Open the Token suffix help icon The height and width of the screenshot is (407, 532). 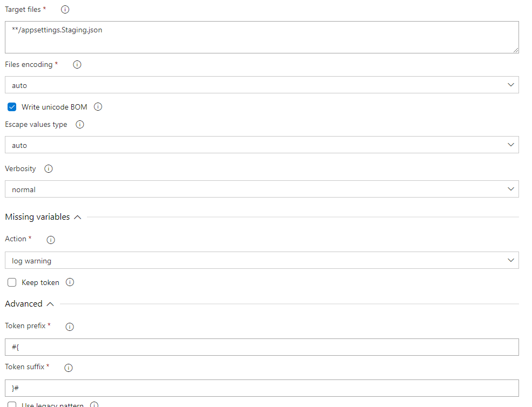[68, 368]
